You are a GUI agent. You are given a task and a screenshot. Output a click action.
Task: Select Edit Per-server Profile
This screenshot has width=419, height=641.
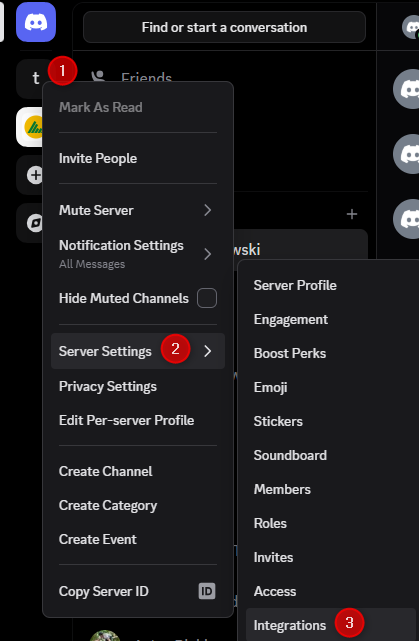(138, 420)
